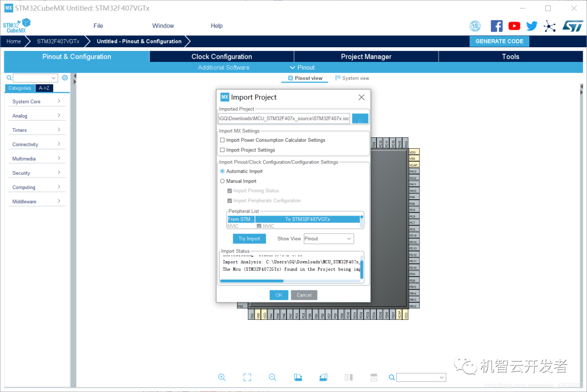Click the ST logo icon

pos(572,26)
